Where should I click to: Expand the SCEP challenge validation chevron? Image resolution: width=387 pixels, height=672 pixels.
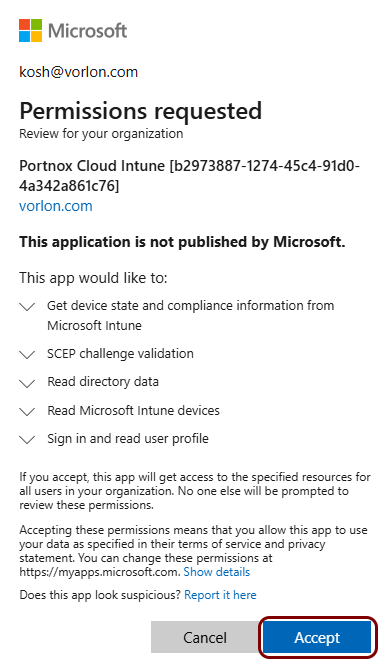click(27, 355)
